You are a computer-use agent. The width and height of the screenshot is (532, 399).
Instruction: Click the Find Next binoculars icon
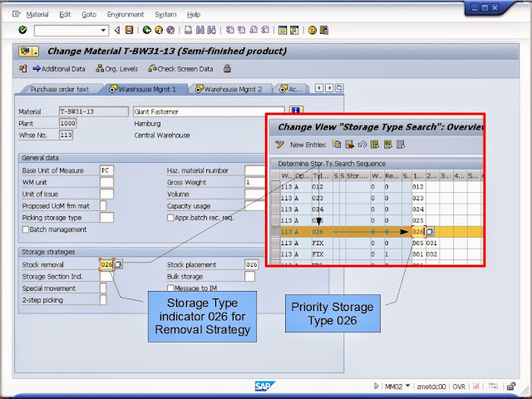tap(212, 30)
